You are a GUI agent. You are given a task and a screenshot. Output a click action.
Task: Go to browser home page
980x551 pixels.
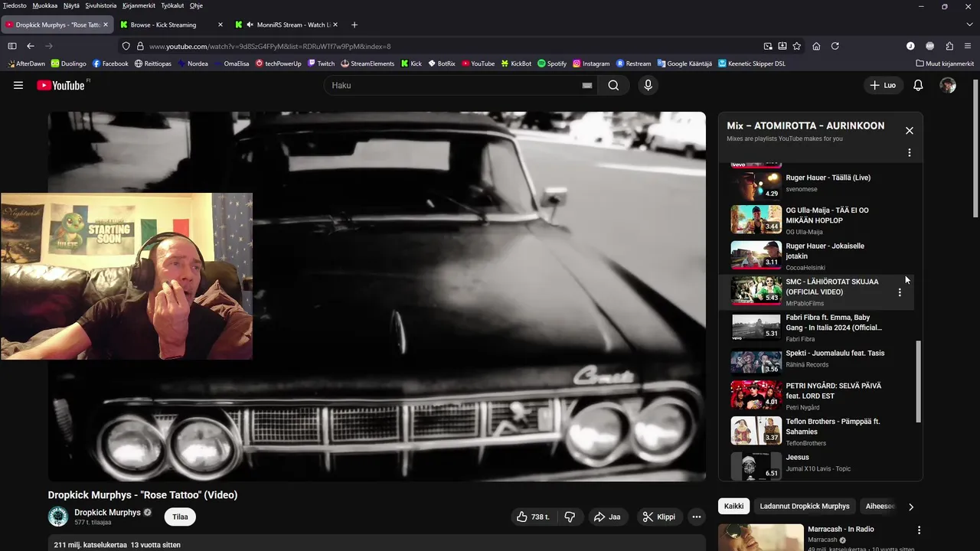coord(816,46)
